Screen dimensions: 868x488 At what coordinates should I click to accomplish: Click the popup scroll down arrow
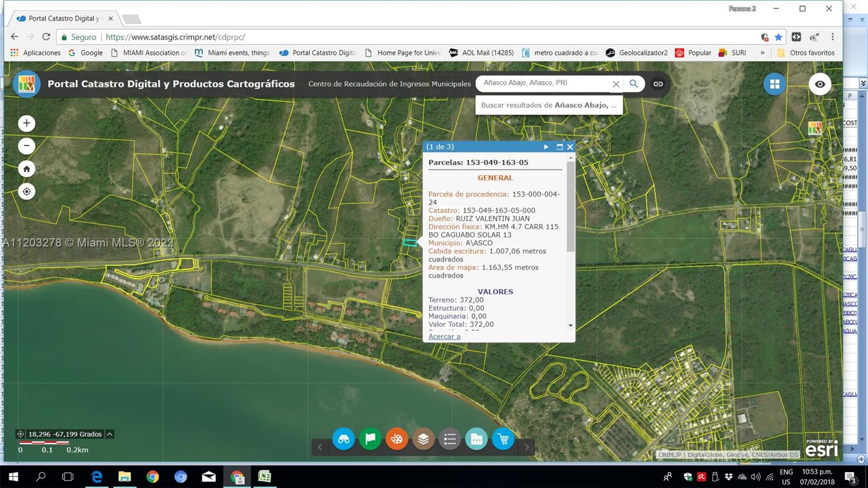(x=570, y=326)
